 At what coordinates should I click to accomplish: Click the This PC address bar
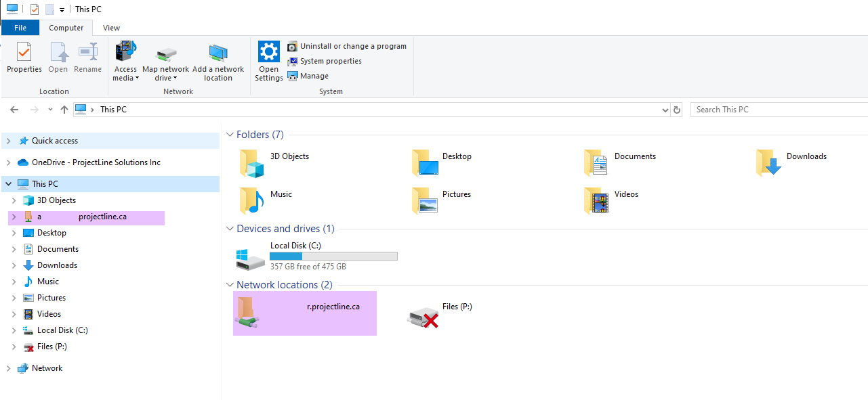pos(371,110)
